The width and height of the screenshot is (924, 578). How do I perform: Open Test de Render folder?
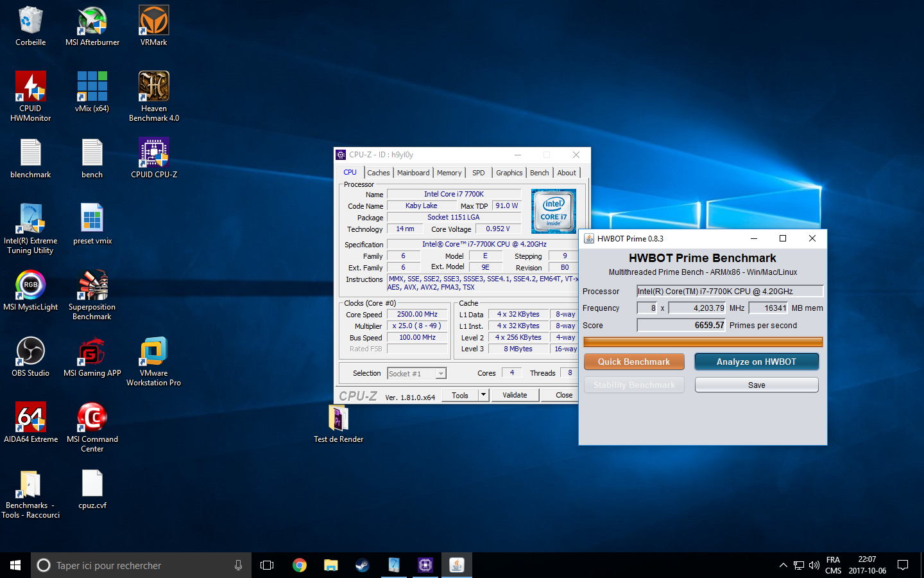coord(338,424)
